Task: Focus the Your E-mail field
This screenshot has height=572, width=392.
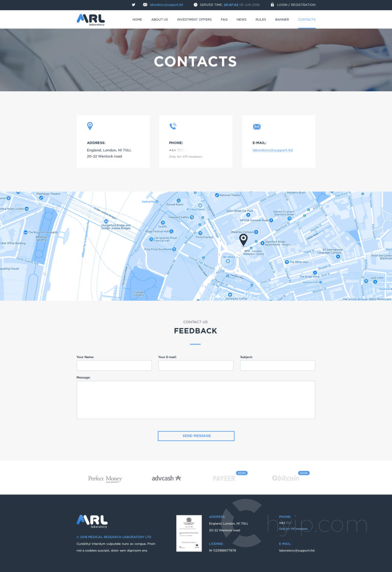Action: (196, 365)
